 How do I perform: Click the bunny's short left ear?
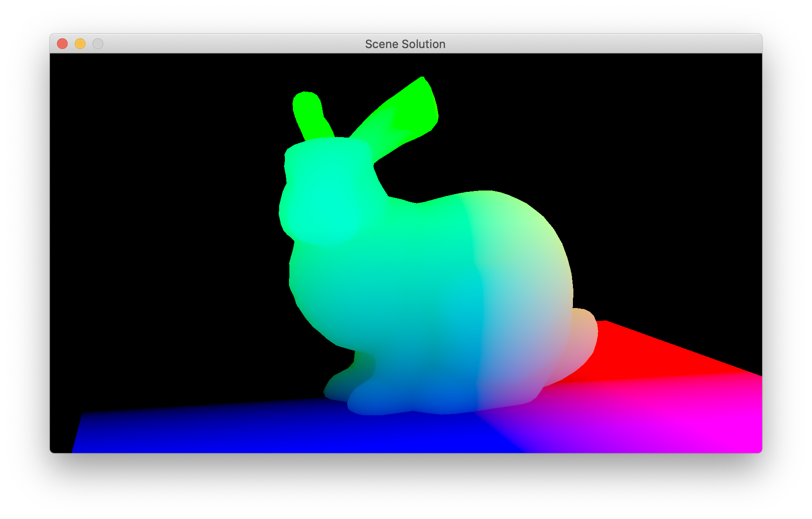(x=309, y=111)
